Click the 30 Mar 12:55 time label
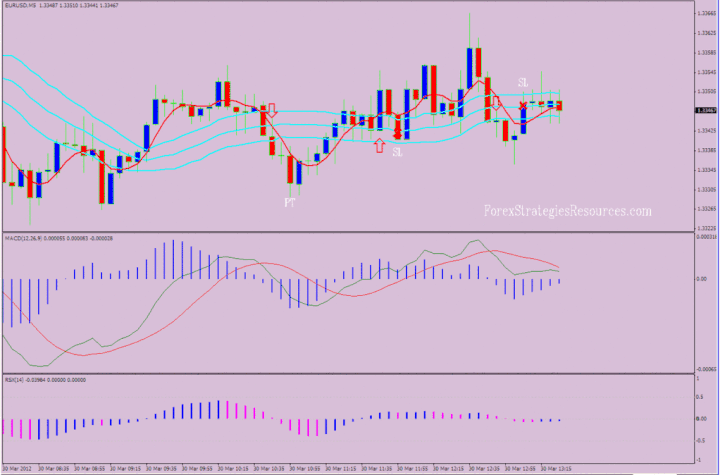 click(521, 469)
